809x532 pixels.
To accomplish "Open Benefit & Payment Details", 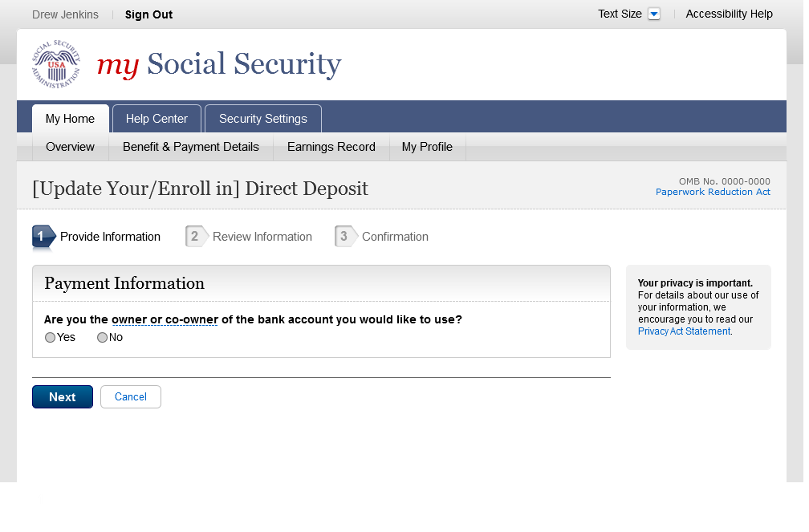I will (x=190, y=147).
